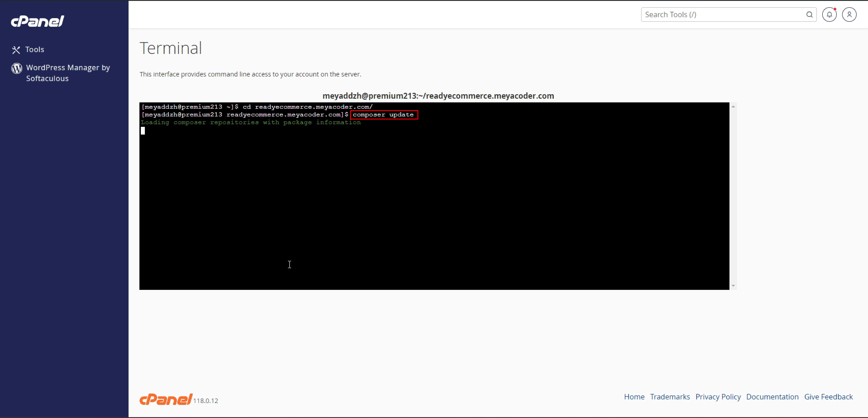868x418 pixels.
Task: Click the cPanel logo in the sidebar
Action: pos(37,21)
